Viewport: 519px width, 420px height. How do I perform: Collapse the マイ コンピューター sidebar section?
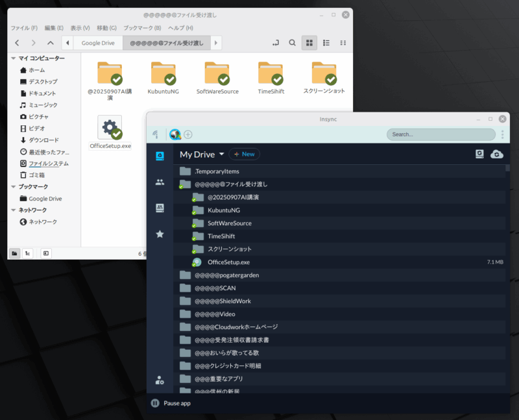14,58
